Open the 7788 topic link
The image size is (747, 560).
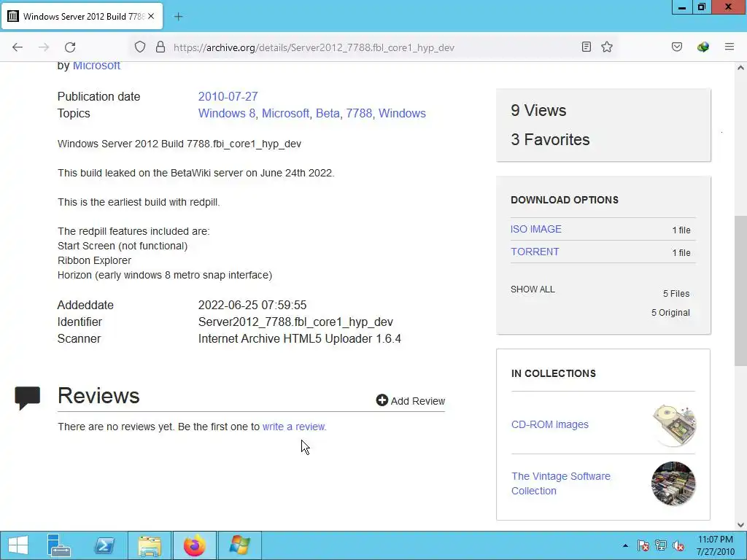coord(359,113)
